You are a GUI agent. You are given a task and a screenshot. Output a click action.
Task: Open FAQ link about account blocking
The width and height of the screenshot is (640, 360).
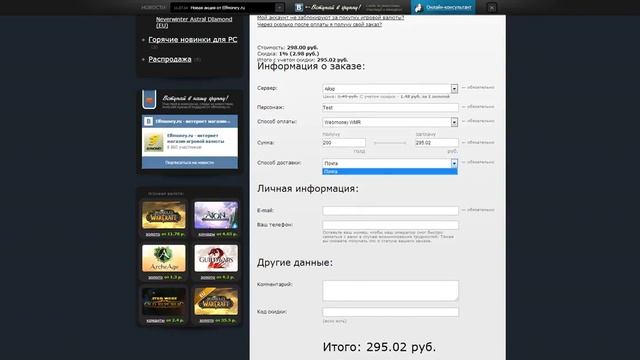(x=331, y=18)
